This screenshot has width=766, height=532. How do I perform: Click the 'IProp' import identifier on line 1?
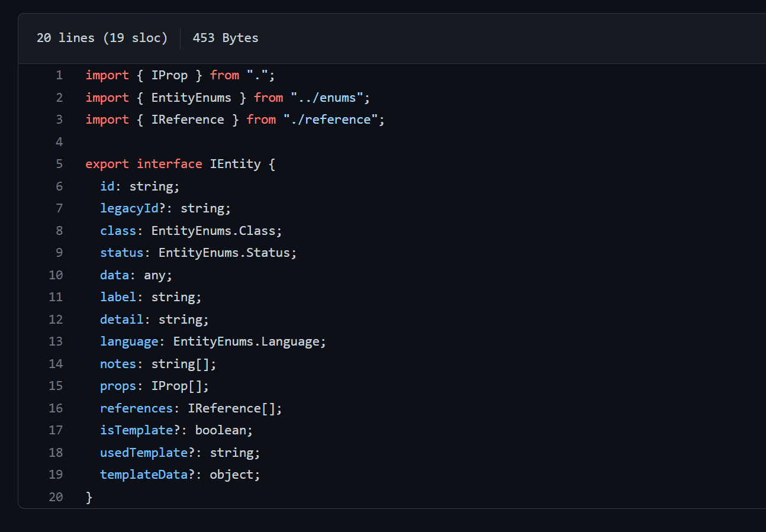tap(169, 75)
